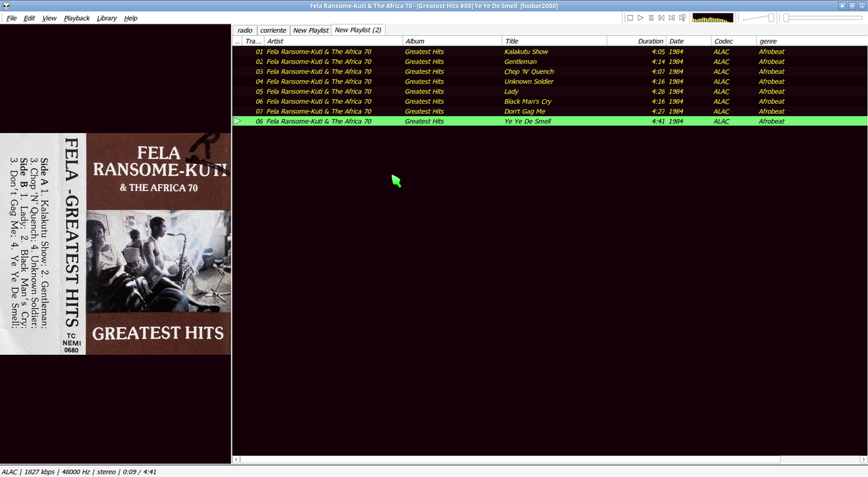The height and width of the screenshot is (477, 868).
Task: Select the Lady track
Action: pos(550,92)
